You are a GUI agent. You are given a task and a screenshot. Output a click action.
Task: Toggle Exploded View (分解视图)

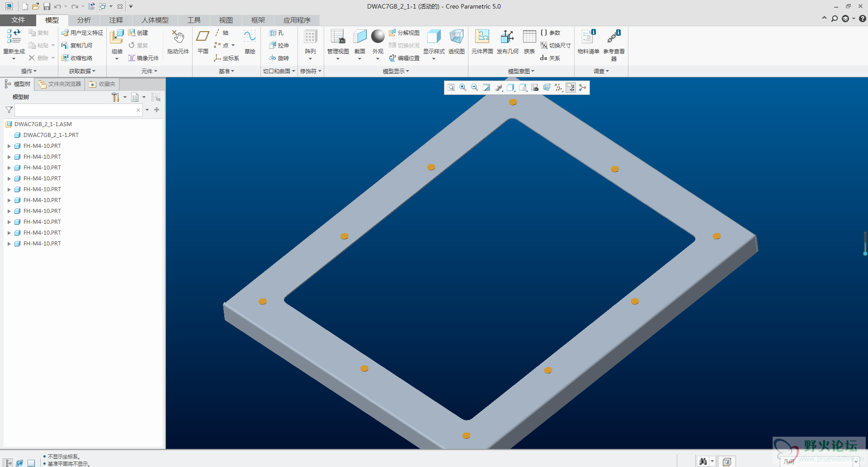point(404,33)
